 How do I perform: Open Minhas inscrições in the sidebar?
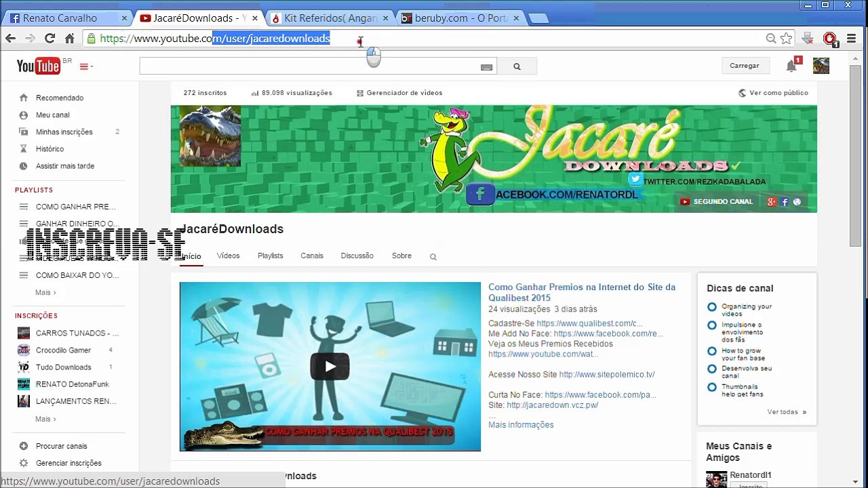point(64,132)
